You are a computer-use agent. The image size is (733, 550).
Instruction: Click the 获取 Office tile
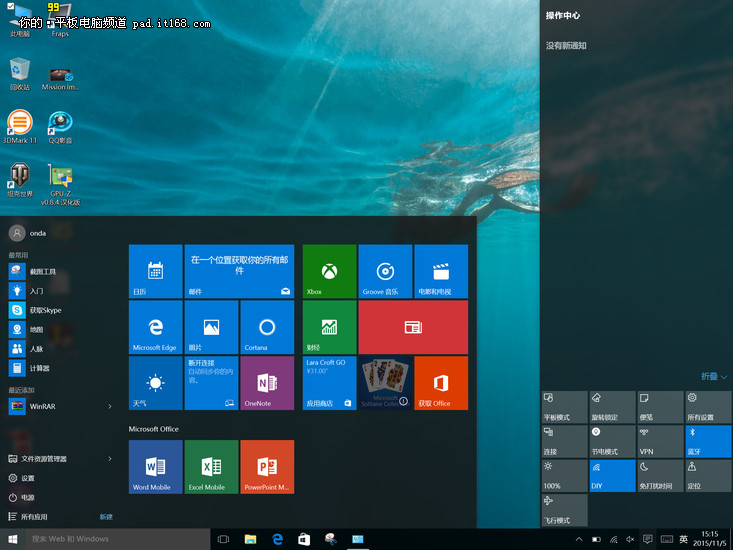pyautogui.click(x=441, y=383)
